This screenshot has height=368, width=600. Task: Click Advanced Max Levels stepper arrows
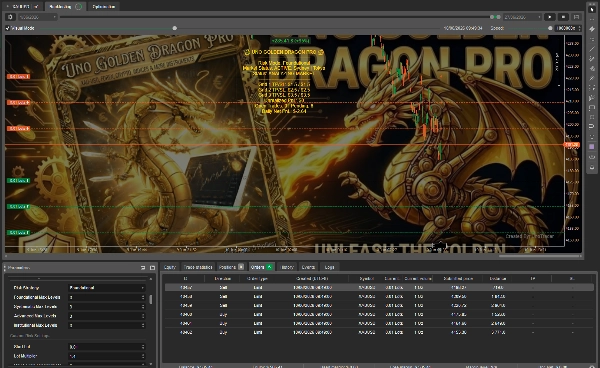coord(143,316)
